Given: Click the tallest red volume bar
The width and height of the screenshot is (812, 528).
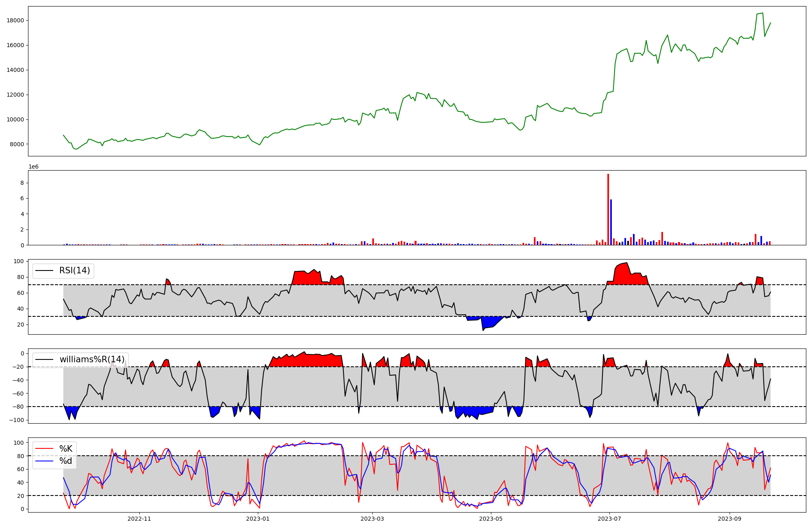Looking at the screenshot, I should click(x=608, y=209).
